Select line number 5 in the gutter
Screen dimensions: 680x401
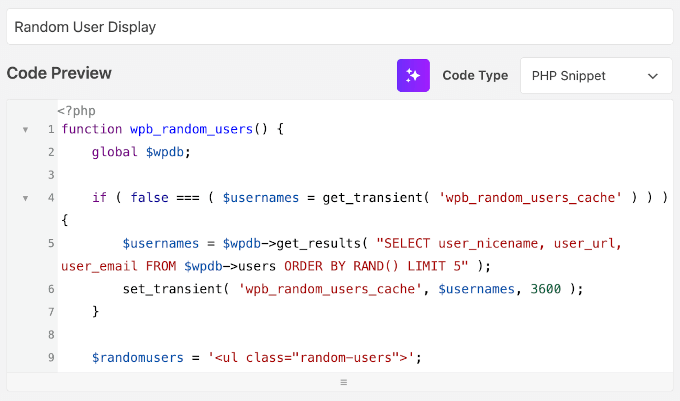tap(49, 243)
